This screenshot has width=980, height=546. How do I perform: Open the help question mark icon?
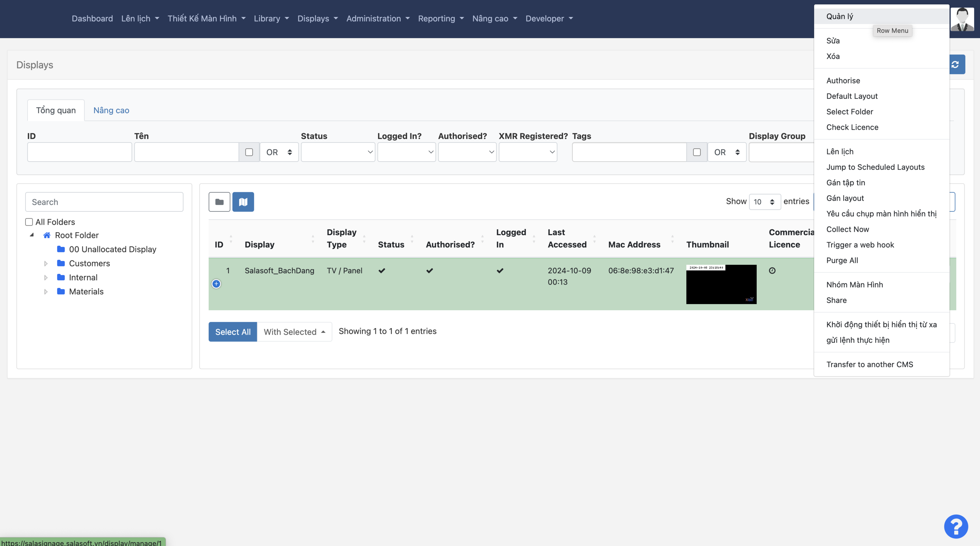click(955, 526)
